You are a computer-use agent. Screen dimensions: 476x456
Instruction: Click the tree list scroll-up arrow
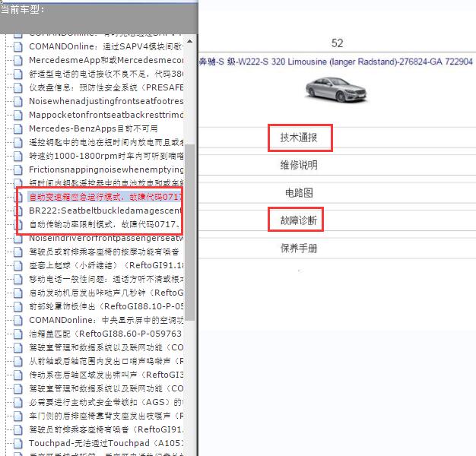[190, 41]
